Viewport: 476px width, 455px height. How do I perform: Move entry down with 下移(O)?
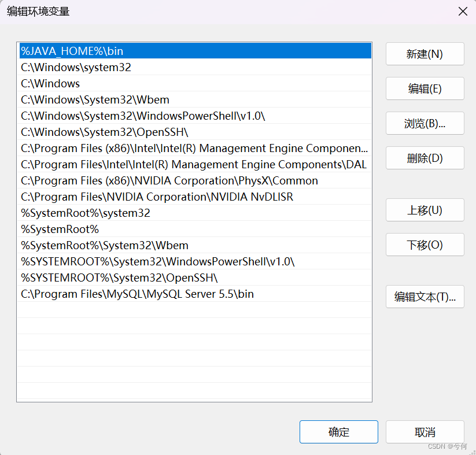click(x=425, y=245)
